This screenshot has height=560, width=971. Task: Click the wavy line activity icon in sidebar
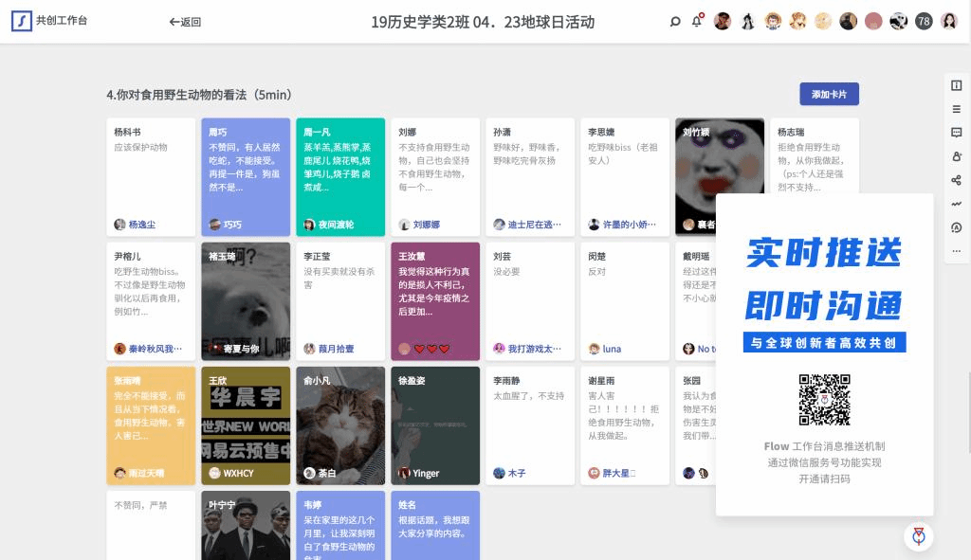(x=956, y=204)
